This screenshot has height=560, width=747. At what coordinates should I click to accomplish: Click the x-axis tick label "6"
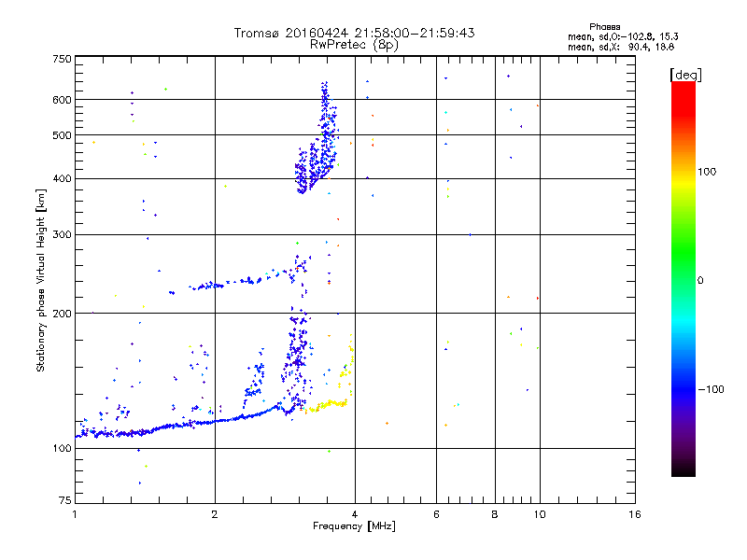pyautogui.click(x=436, y=514)
